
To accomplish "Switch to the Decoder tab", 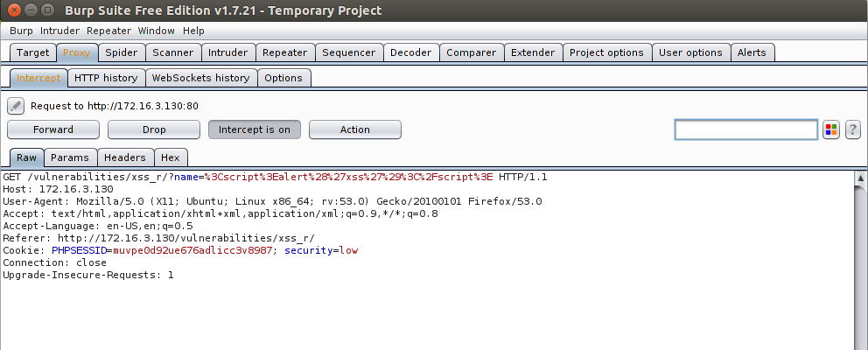I will 410,52.
